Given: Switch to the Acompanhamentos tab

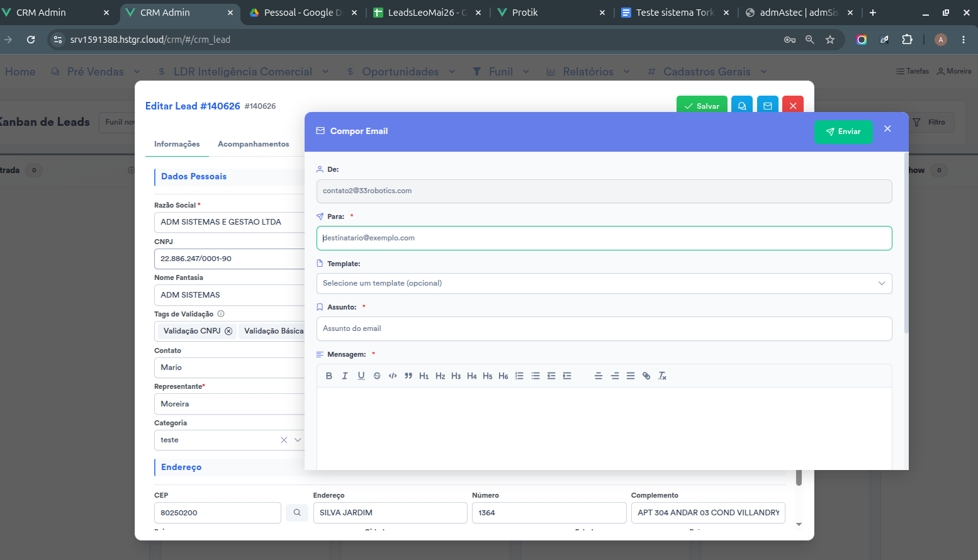Looking at the screenshot, I should [254, 144].
